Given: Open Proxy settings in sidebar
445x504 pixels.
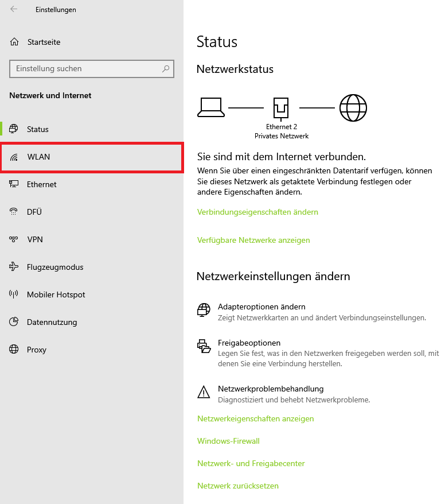Looking at the screenshot, I should coord(36,350).
